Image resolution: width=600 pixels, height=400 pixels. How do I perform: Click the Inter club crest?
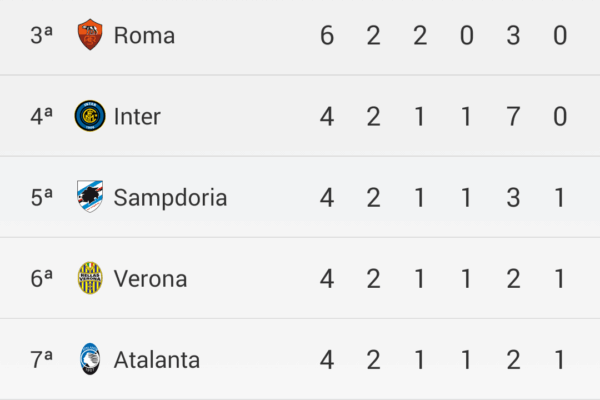[90, 116]
